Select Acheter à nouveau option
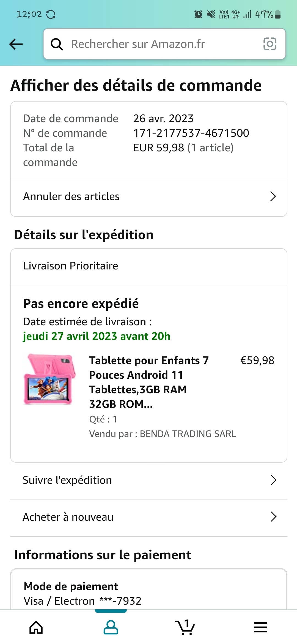 click(x=68, y=517)
